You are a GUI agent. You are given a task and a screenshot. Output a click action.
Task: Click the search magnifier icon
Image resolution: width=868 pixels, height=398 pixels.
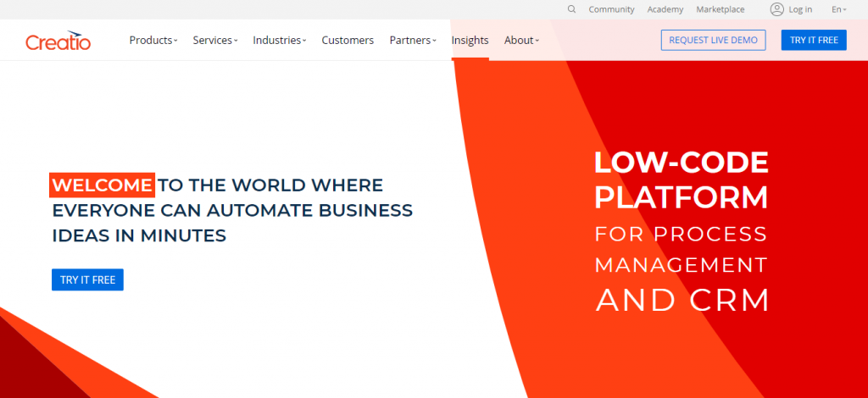(x=572, y=9)
